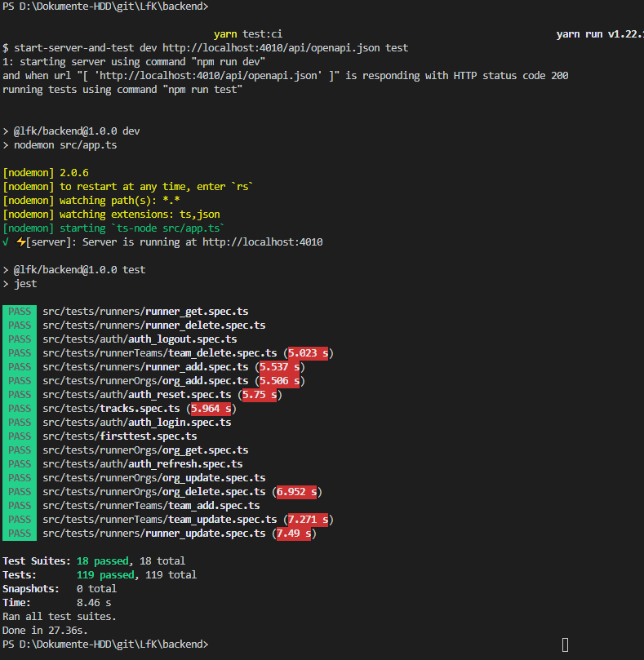Click the PASS badge next to tracks.spec.ts
The height and width of the screenshot is (660, 644).
point(20,409)
